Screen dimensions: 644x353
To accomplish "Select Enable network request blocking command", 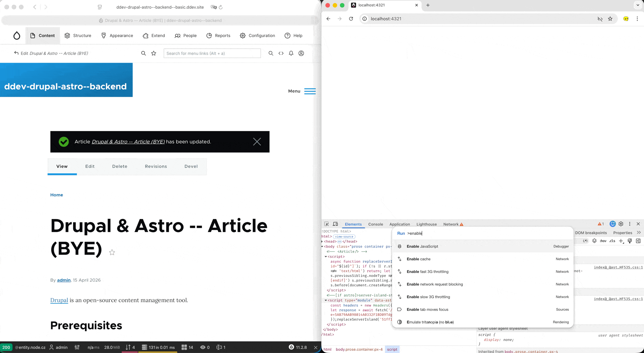I will coord(483,284).
